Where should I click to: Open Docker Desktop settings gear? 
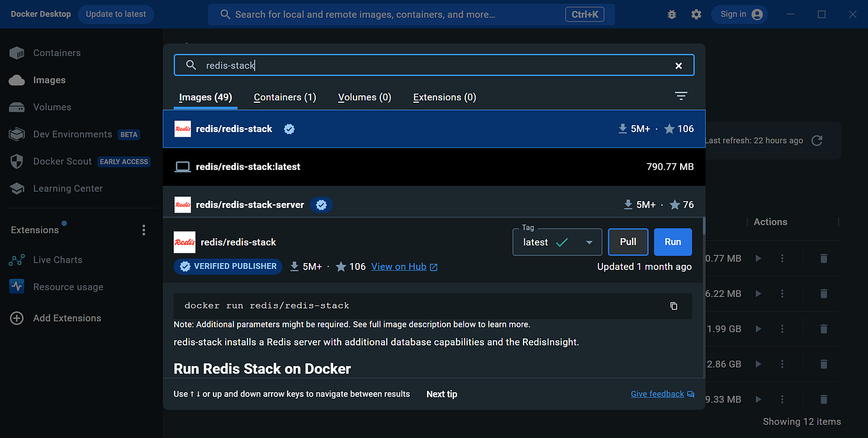point(696,13)
